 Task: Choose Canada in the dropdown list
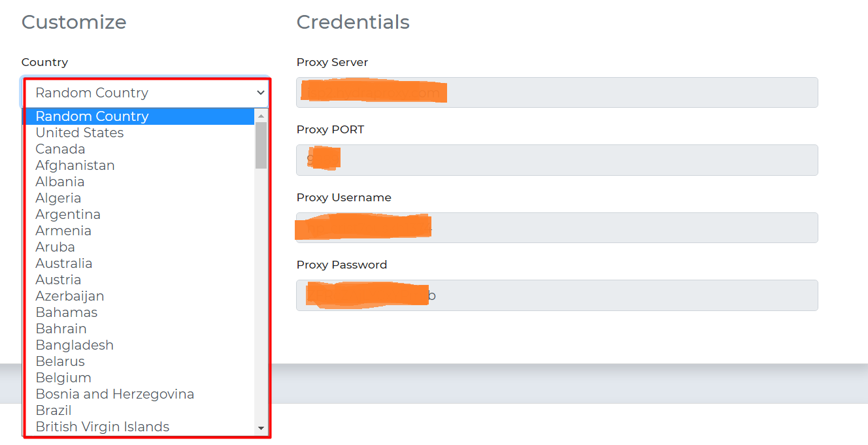pos(60,149)
